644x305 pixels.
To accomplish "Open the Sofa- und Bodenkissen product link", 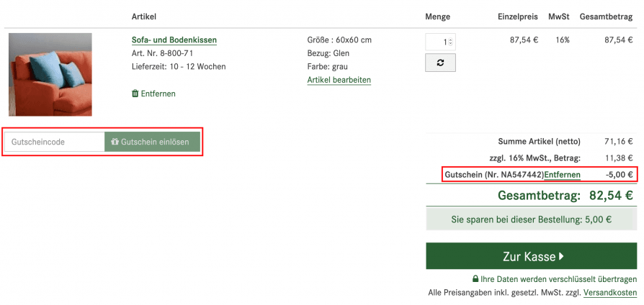I will point(174,40).
